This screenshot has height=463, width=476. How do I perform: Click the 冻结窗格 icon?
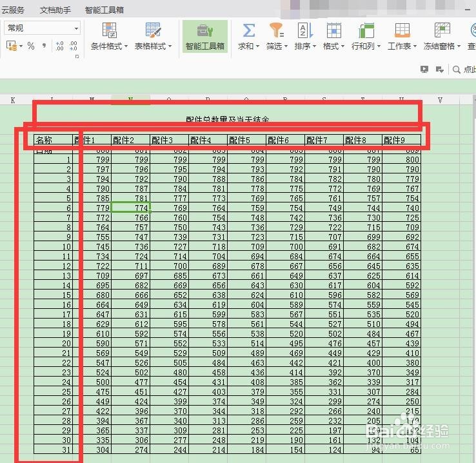pos(442,30)
